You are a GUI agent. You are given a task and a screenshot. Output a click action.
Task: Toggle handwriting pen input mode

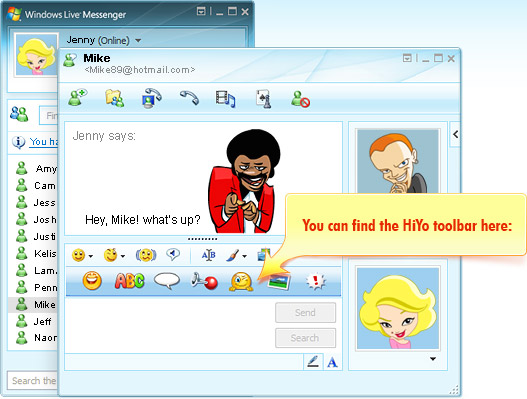point(313,362)
